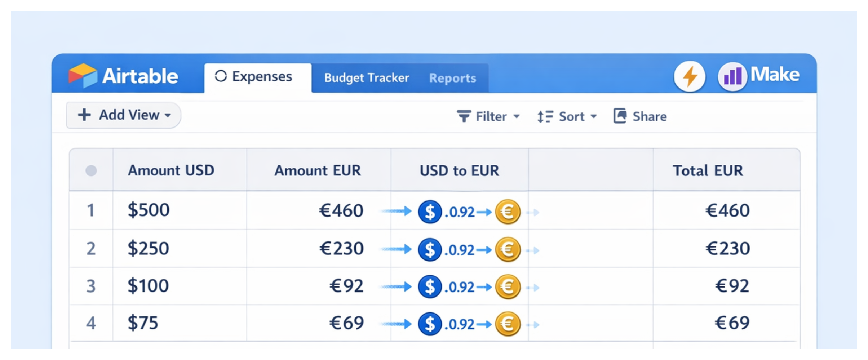The image size is (868, 360).
Task: Click the Share panel icon
Action: 619,116
